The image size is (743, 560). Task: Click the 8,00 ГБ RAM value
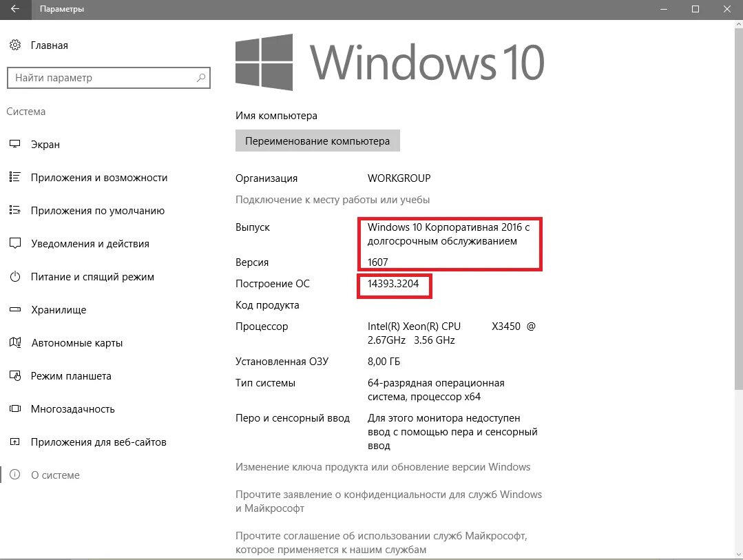[384, 362]
